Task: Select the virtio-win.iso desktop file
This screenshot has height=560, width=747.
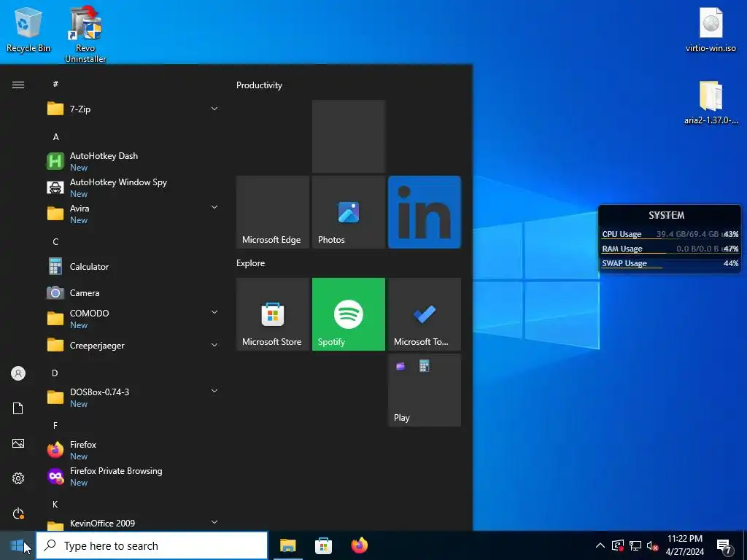Action: click(x=711, y=29)
